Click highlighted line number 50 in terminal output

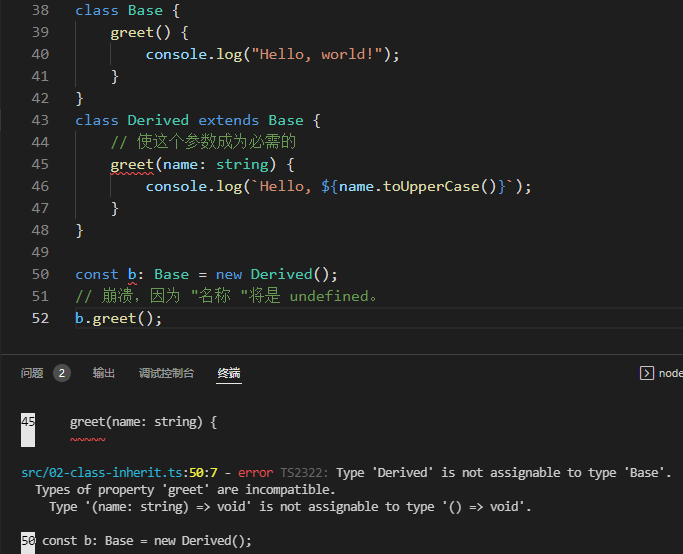(x=28, y=540)
